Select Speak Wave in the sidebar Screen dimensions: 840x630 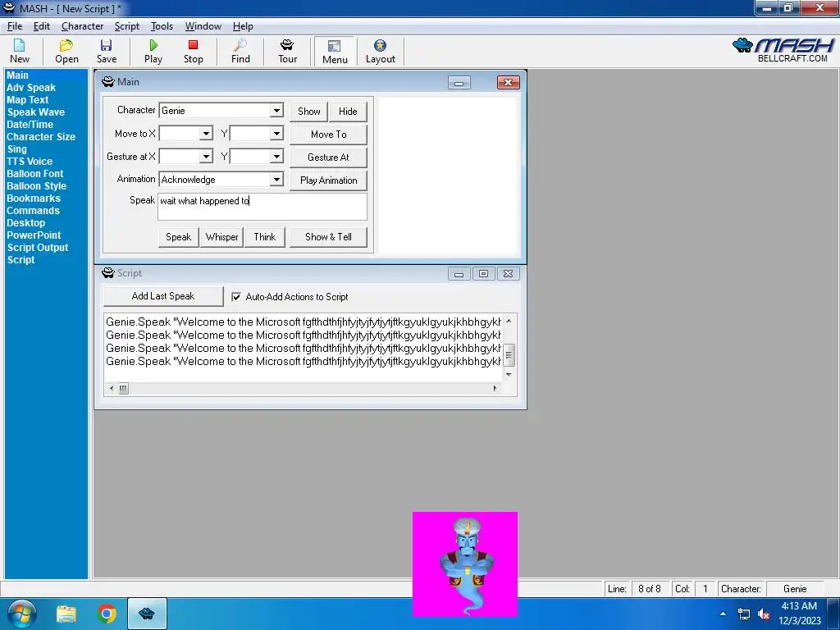point(36,112)
